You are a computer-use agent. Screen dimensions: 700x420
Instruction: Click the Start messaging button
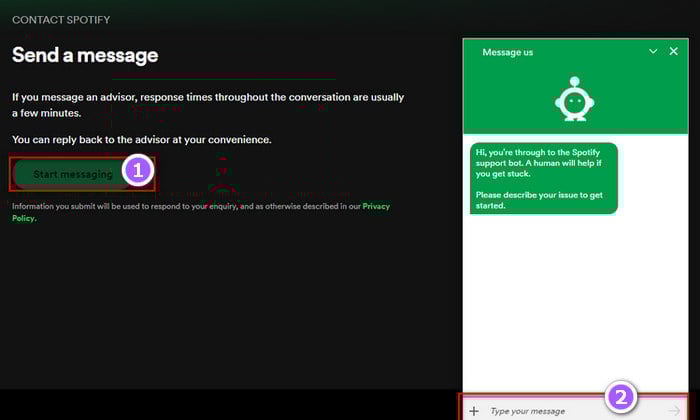click(x=73, y=174)
